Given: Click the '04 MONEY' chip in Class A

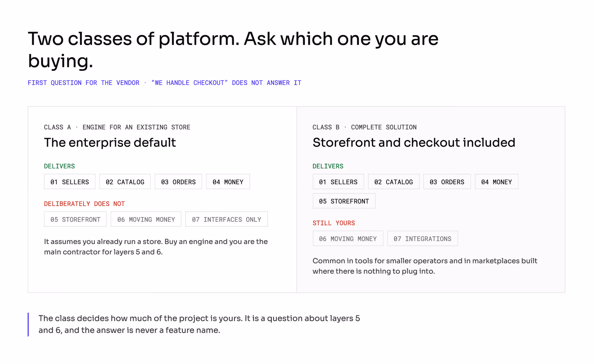Looking at the screenshot, I should coord(228,182).
